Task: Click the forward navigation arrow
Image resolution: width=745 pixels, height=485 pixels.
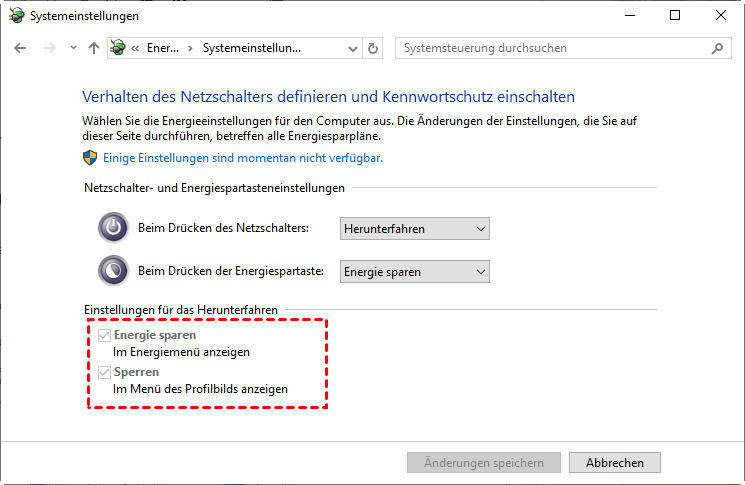Action: click(x=47, y=48)
